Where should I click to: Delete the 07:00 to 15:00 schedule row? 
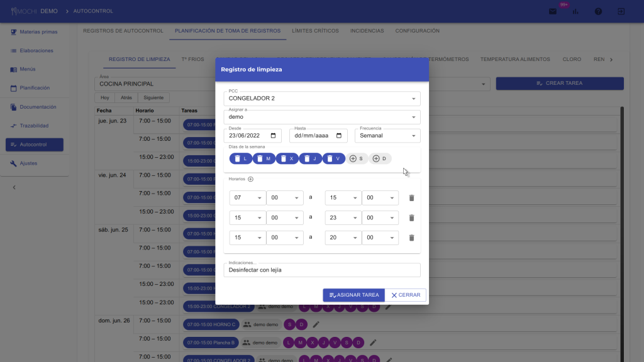click(411, 198)
